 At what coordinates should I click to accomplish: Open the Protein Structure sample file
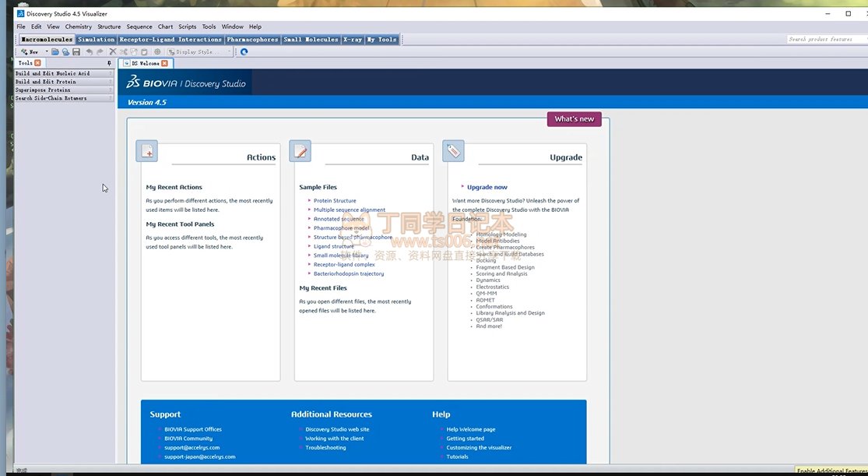335,200
